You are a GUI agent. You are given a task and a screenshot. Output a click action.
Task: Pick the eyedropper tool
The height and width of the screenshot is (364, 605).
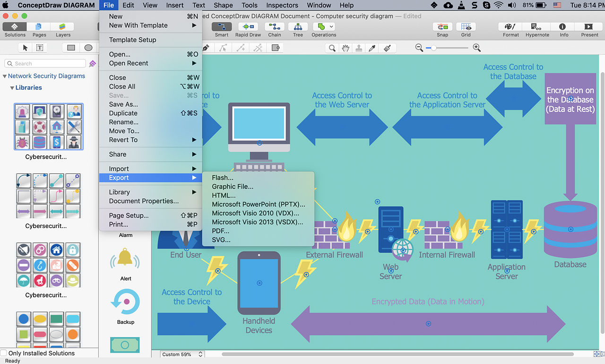click(x=373, y=48)
